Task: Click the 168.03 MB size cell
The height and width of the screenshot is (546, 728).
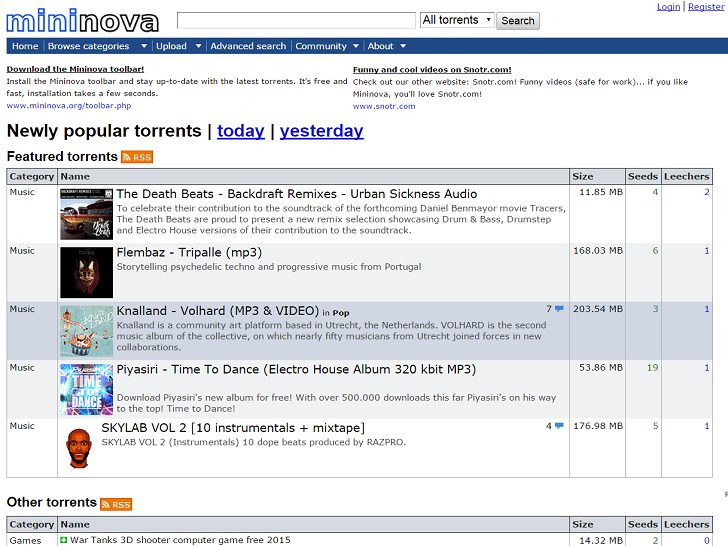Action: (x=598, y=250)
